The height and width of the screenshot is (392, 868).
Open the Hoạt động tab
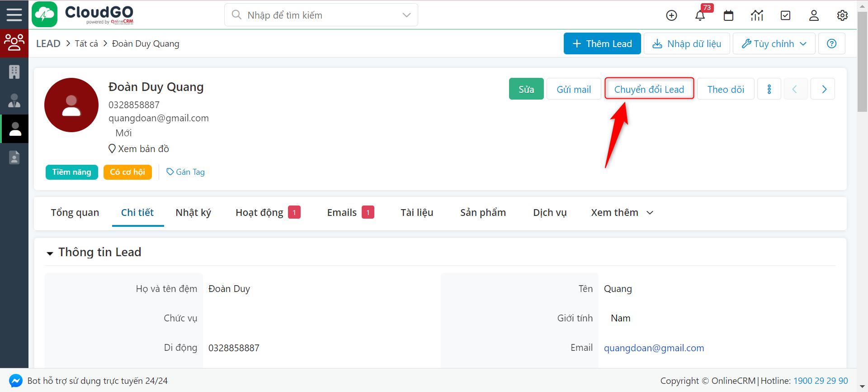pyautogui.click(x=259, y=213)
